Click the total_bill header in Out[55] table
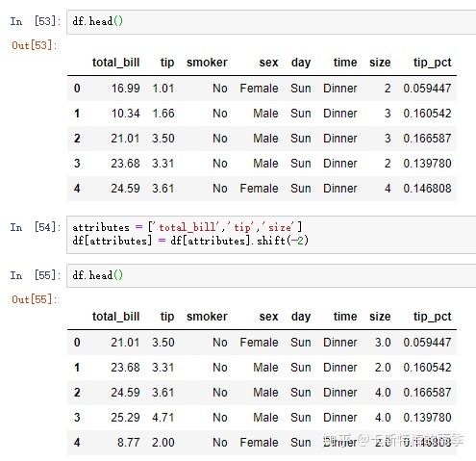Image resolution: width=476 pixels, height=461 pixels. click(x=116, y=317)
